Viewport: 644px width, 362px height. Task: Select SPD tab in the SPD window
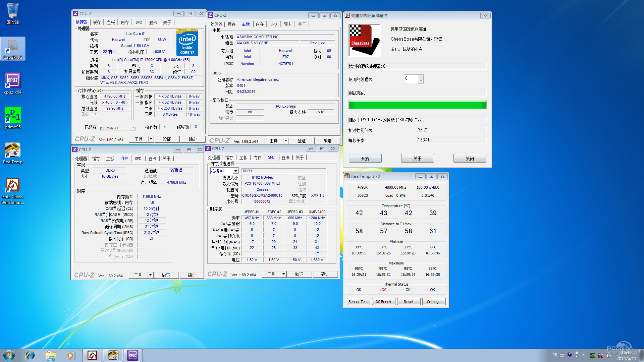point(271,158)
